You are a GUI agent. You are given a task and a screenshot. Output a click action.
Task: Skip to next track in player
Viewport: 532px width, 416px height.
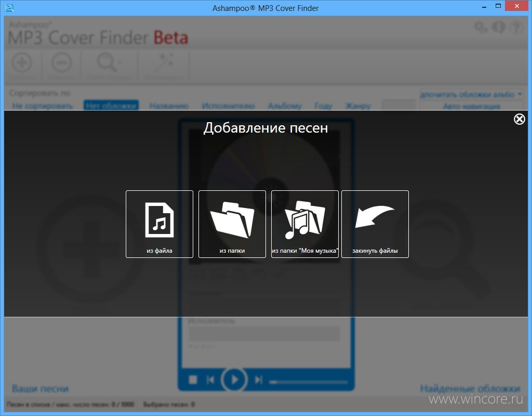point(259,379)
